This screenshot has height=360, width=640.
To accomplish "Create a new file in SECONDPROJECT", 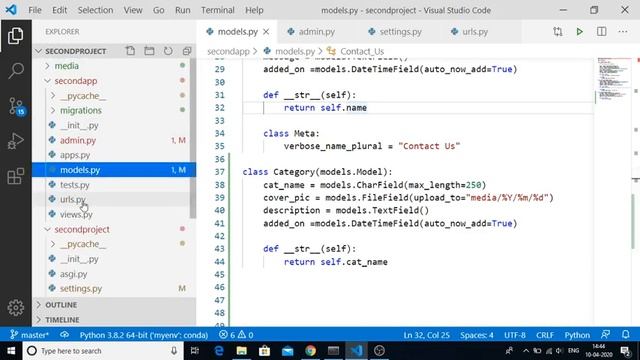I will [130, 51].
